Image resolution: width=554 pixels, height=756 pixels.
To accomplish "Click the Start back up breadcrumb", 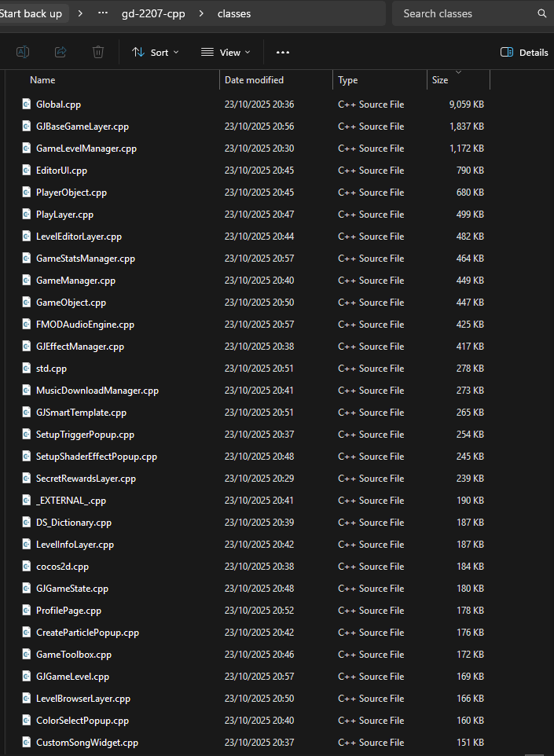I will 31,13.
